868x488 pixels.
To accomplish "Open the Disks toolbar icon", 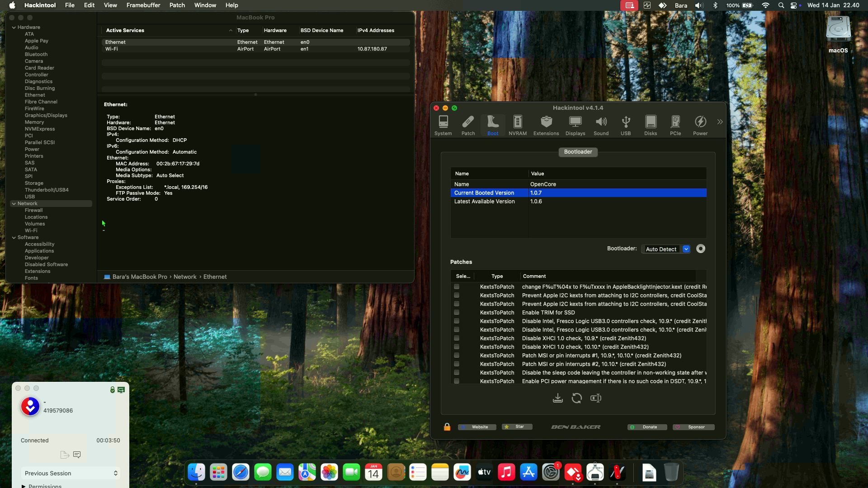I will tap(650, 125).
